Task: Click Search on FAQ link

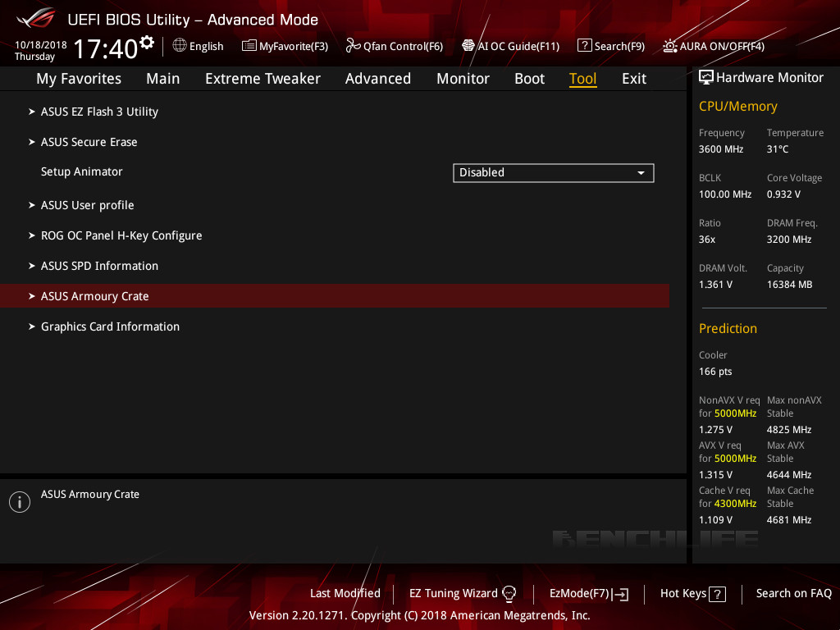Action: [x=793, y=594]
